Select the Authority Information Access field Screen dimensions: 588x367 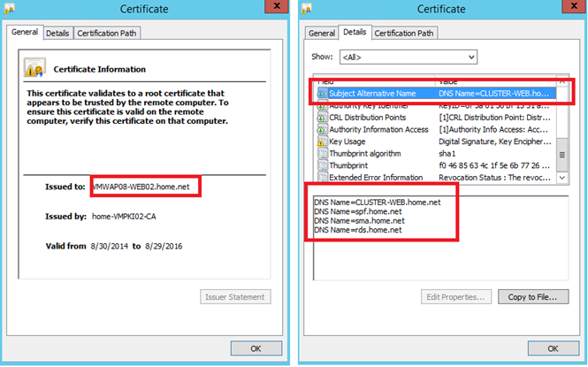378,130
